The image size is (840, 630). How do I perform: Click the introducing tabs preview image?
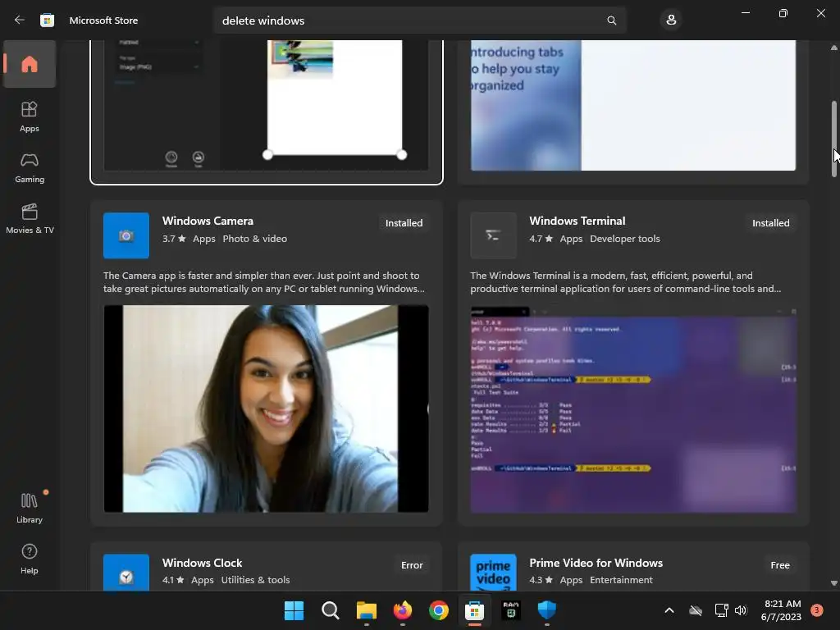(x=633, y=106)
